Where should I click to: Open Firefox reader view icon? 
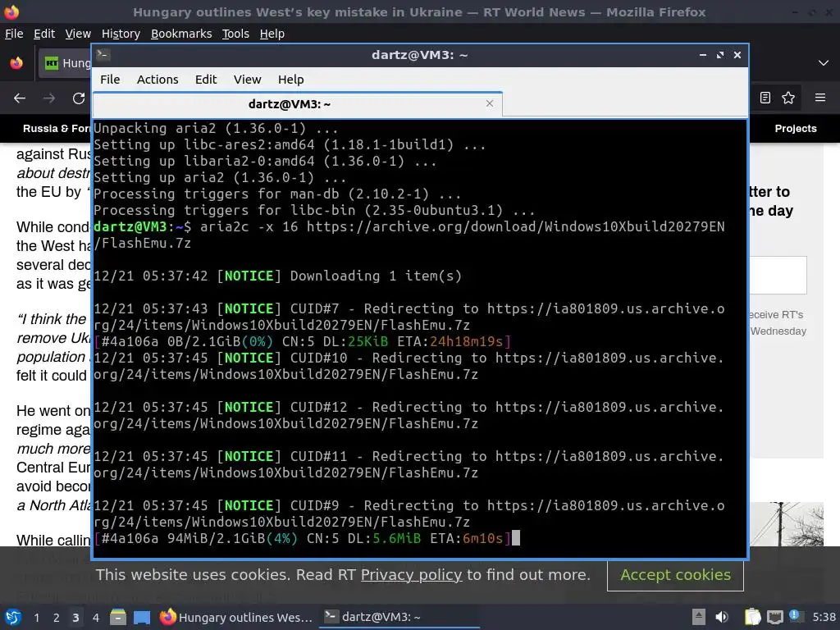tap(765, 98)
